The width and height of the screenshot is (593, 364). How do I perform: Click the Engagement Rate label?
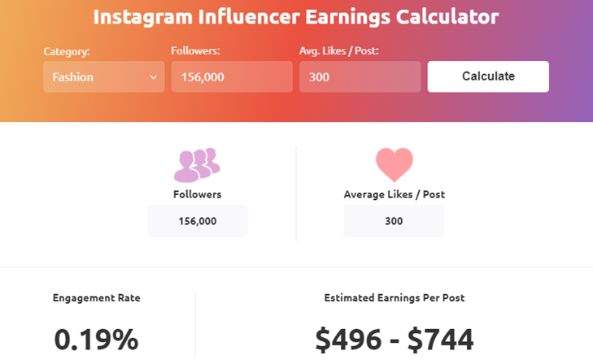click(97, 298)
